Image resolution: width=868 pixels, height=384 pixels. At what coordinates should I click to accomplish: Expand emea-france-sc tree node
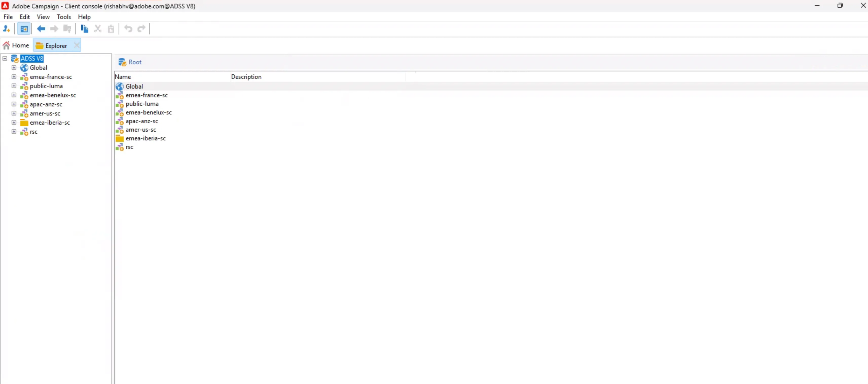[x=14, y=77]
